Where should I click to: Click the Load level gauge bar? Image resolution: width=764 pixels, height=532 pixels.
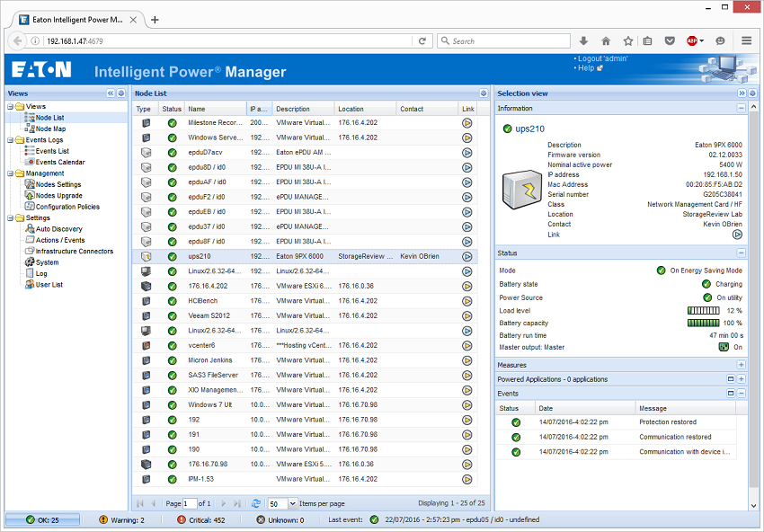703,310
